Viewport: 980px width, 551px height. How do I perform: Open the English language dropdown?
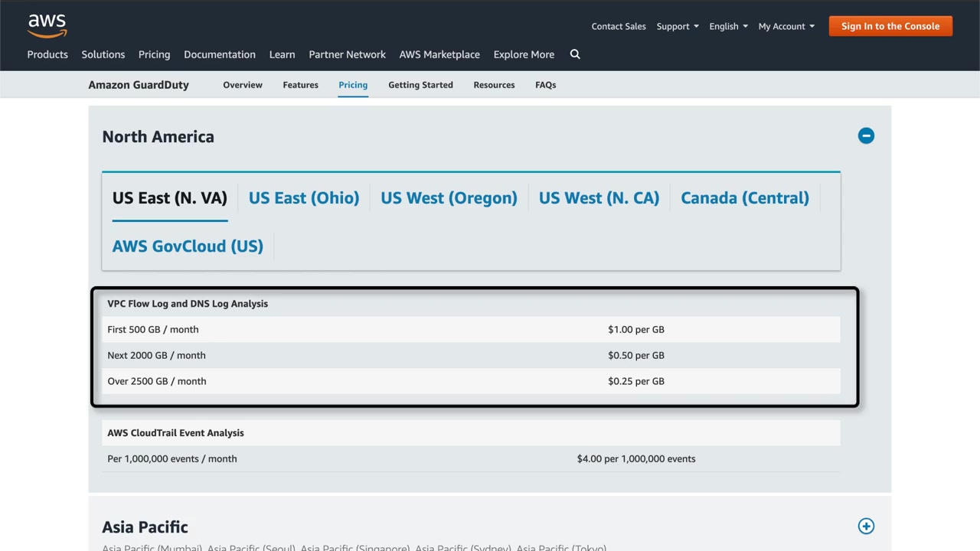pos(729,26)
